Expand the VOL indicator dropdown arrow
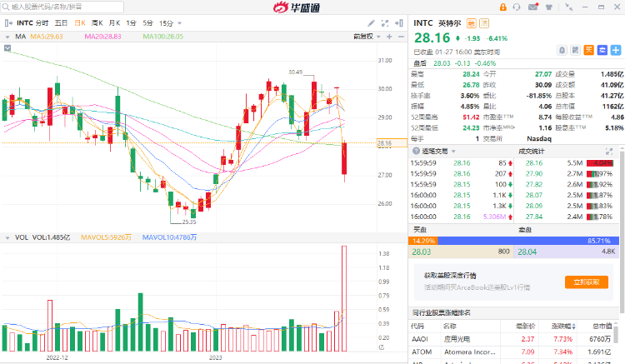Screen dimensions: 625x364 pyautogui.click(x=7, y=237)
